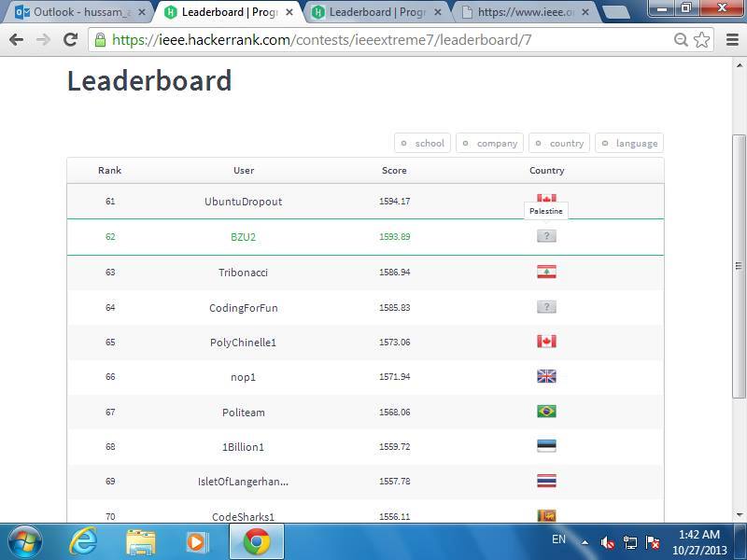Toggle the language filter
The height and width of the screenshot is (560, 747).
coord(629,143)
